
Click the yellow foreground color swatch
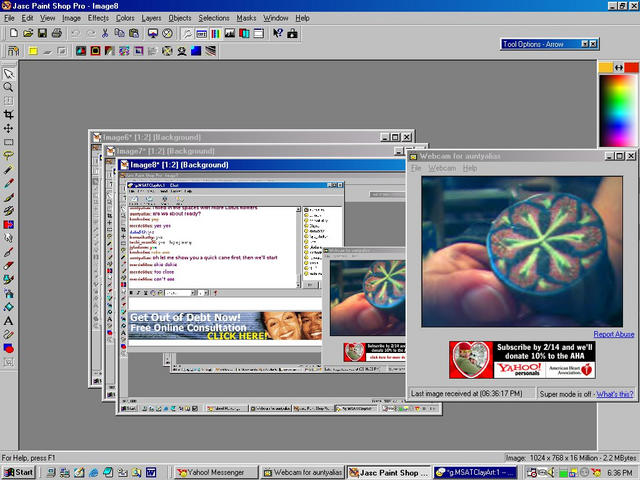[x=606, y=67]
